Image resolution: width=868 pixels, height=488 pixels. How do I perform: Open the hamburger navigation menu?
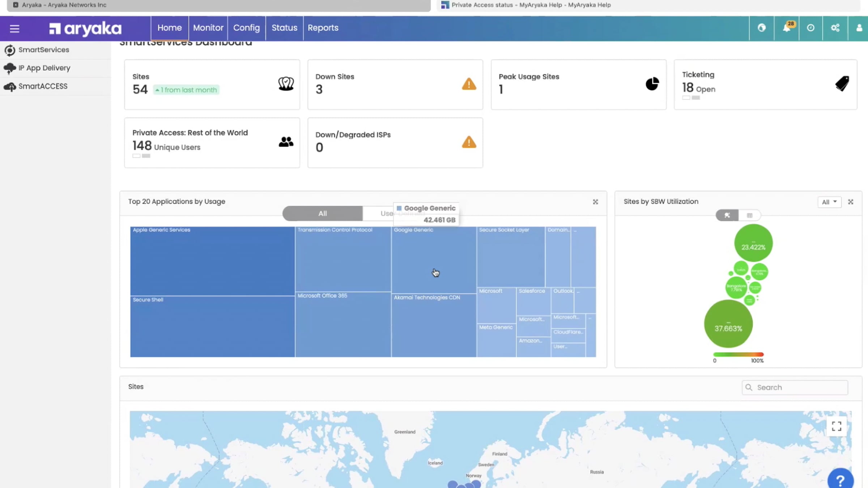pos(14,29)
